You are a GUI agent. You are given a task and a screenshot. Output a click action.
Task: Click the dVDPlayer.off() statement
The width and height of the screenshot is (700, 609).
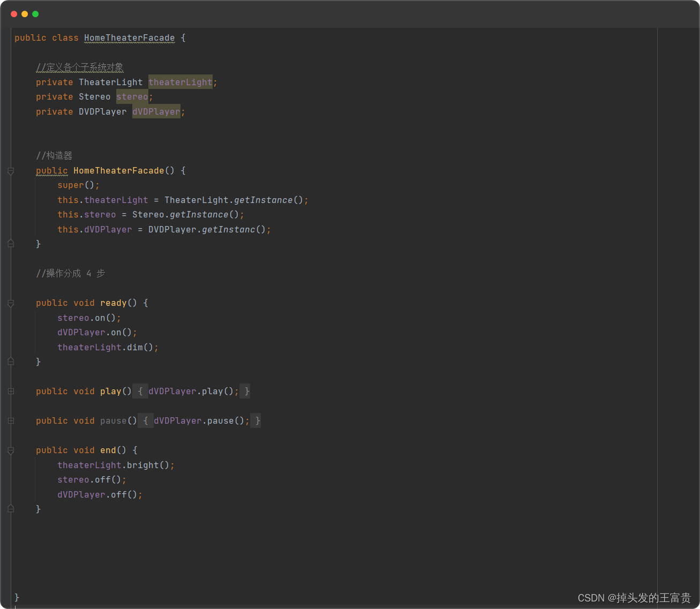pyautogui.click(x=100, y=494)
